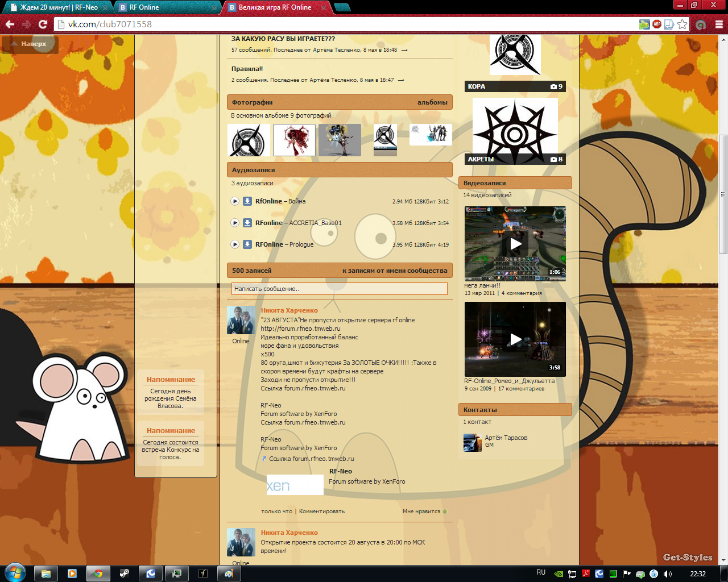Image resolution: width=728 pixels, height=582 pixels.
Task: Click the Наверх scroll-to-top button
Action: [x=30, y=44]
